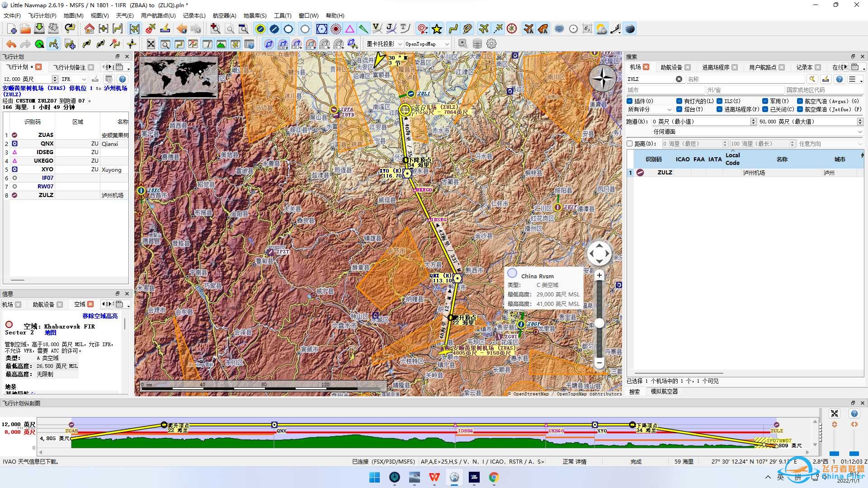This screenshot has height=488, width=868.
Task: Click the map zoom-in magnifier icon
Action: pos(216,29)
